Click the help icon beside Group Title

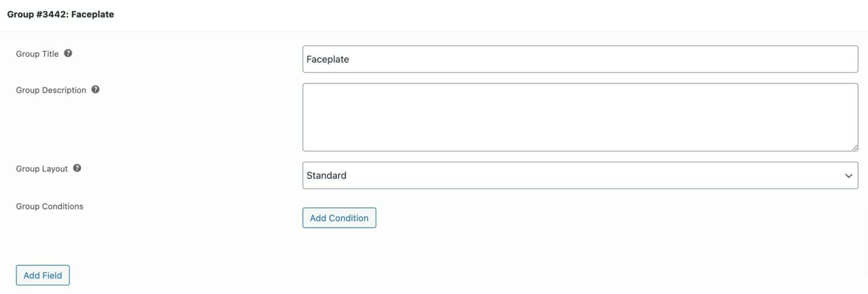tap(68, 53)
